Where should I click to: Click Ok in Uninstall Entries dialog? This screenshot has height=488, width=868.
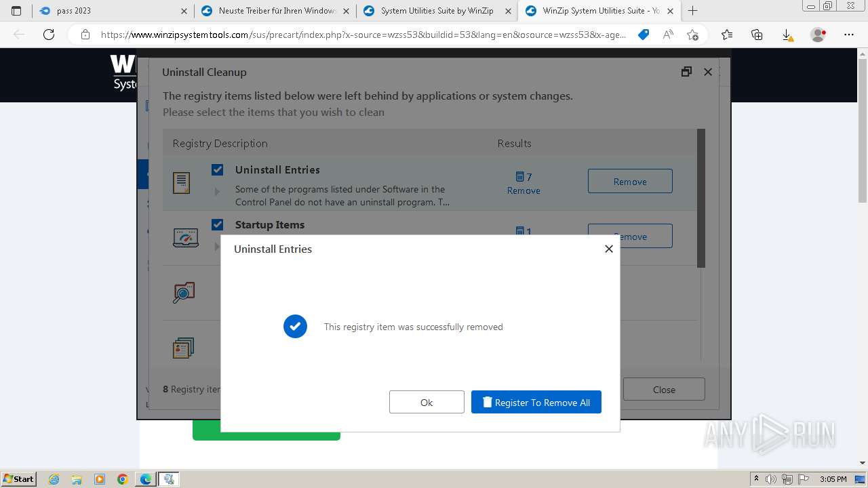(427, 402)
